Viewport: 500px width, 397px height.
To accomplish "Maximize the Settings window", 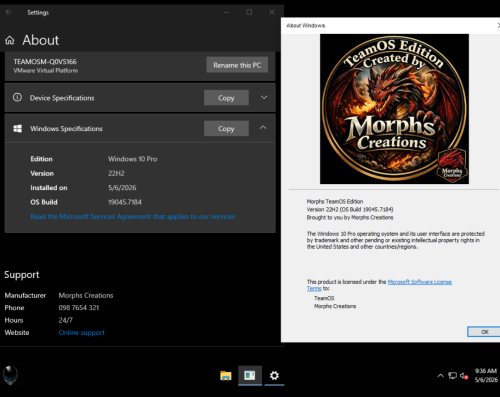I will point(249,12).
